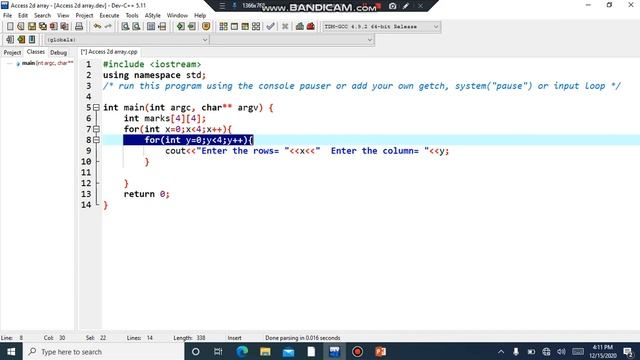The height and width of the screenshot is (360, 640).
Task: Open the Help menu
Action: [x=200, y=16]
